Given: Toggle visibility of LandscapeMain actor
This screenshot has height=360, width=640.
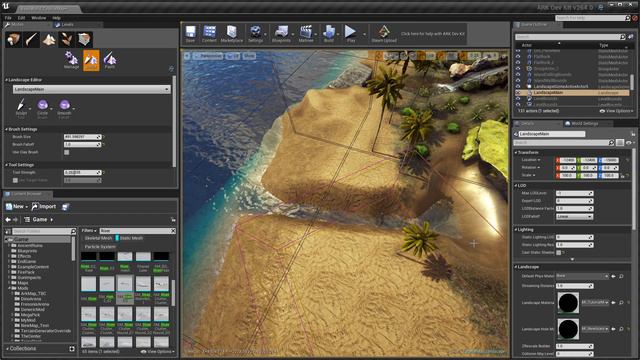Looking at the screenshot, I should tap(518, 93).
